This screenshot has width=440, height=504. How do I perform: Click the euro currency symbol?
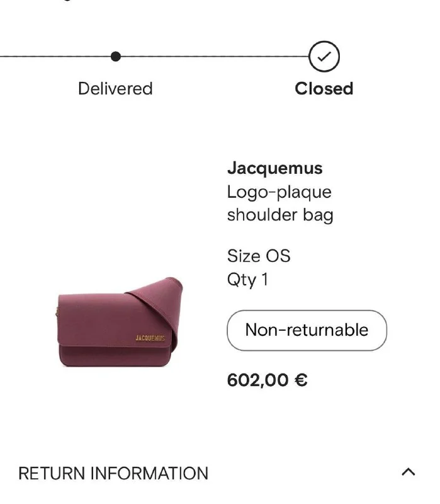(301, 381)
